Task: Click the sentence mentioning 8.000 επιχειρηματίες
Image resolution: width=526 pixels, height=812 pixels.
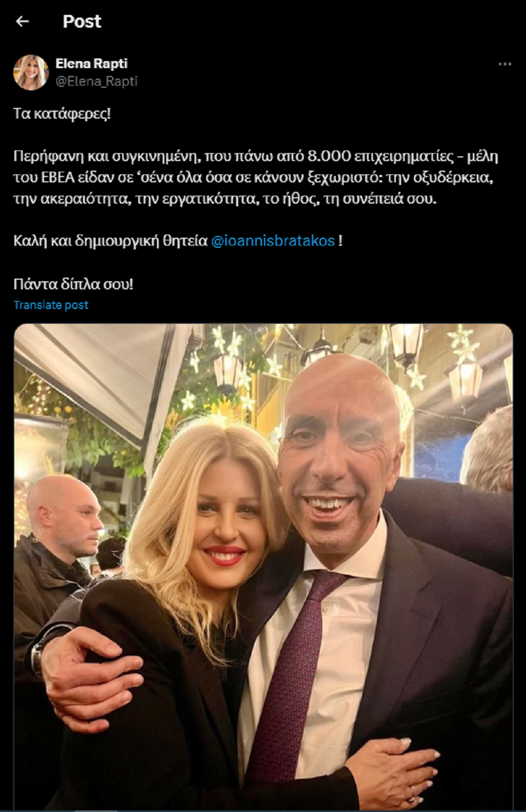Action: click(x=256, y=178)
